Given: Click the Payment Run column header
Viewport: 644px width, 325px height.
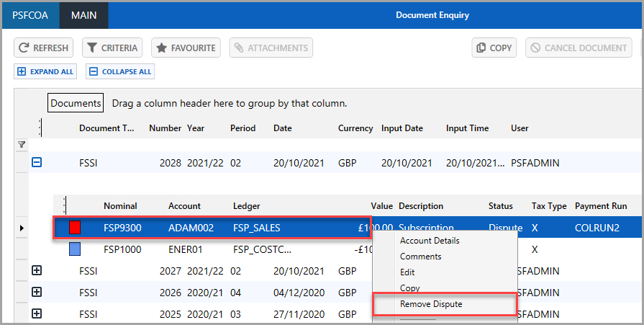Looking at the screenshot, I should 601,206.
